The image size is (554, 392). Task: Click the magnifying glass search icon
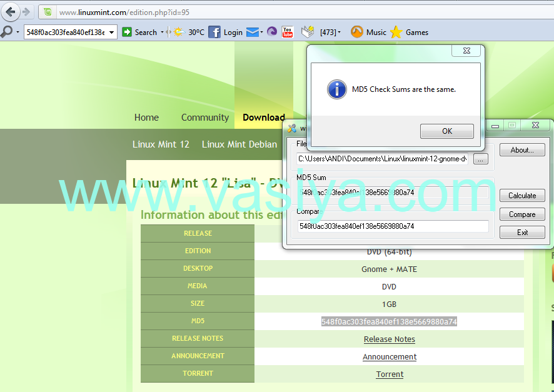6,32
